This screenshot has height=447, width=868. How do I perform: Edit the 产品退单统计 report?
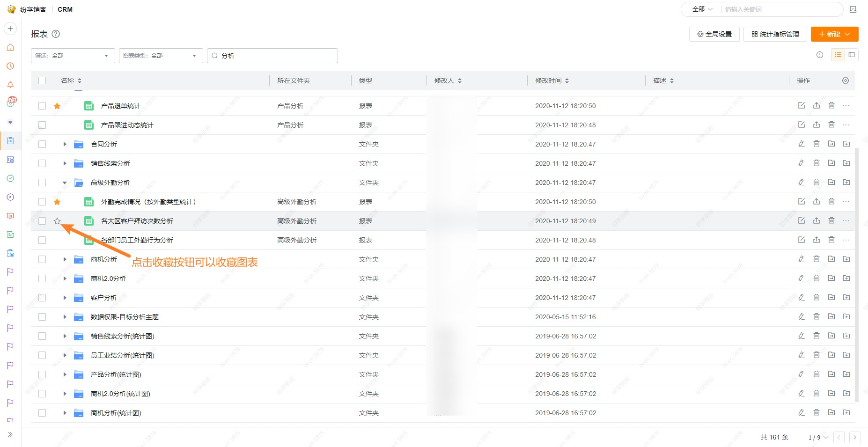pyautogui.click(x=802, y=105)
